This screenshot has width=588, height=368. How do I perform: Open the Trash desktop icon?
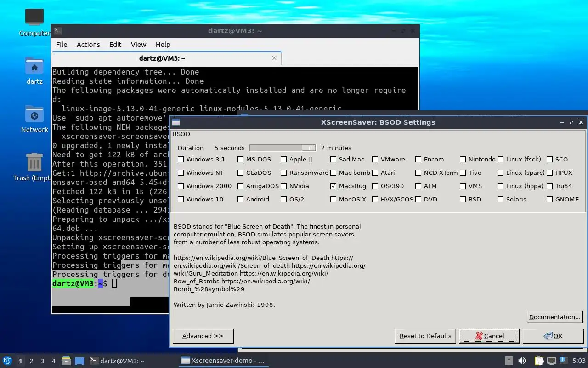point(34,162)
